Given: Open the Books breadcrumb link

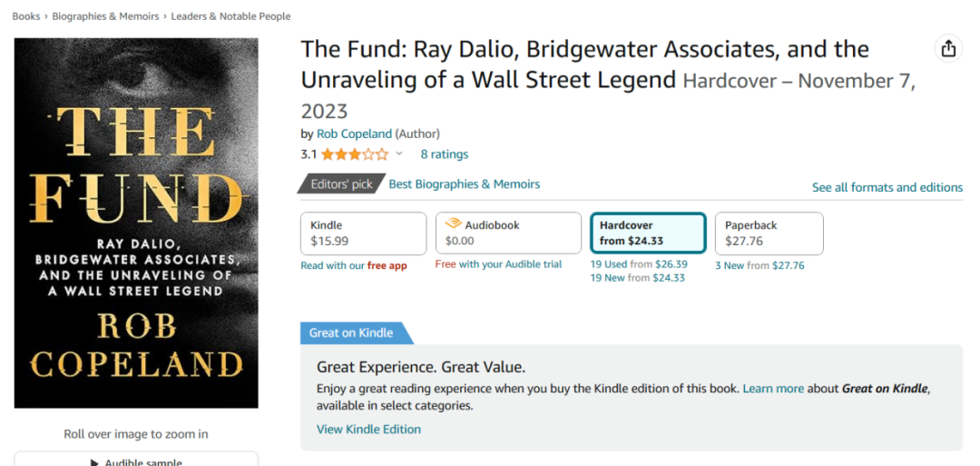Looking at the screenshot, I should pyautogui.click(x=25, y=16).
